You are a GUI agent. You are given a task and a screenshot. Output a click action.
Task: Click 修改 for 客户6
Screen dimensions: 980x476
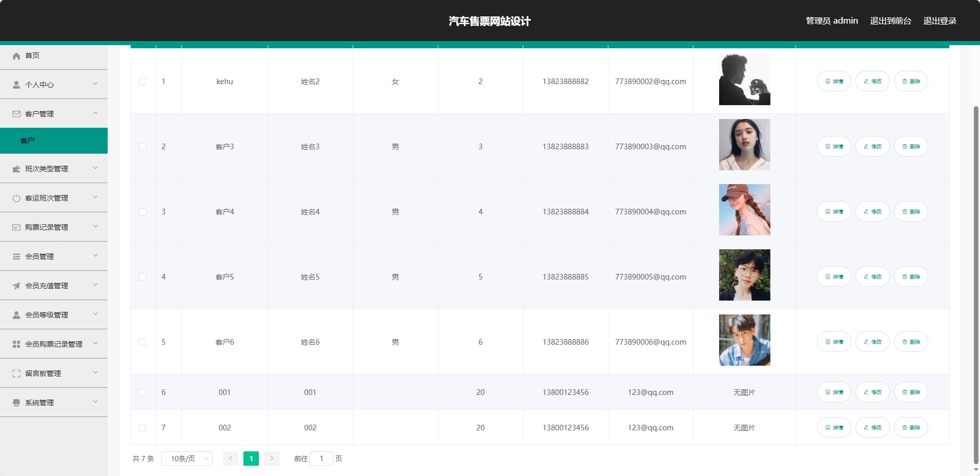pos(872,342)
